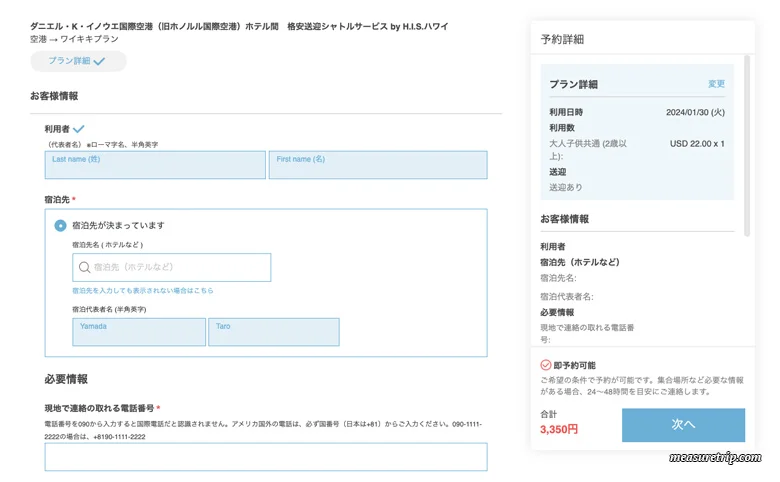The height and width of the screenshot is (482, 780).
Task: Click the 即予約可能 check circle icon
Action: coord(546,365)
